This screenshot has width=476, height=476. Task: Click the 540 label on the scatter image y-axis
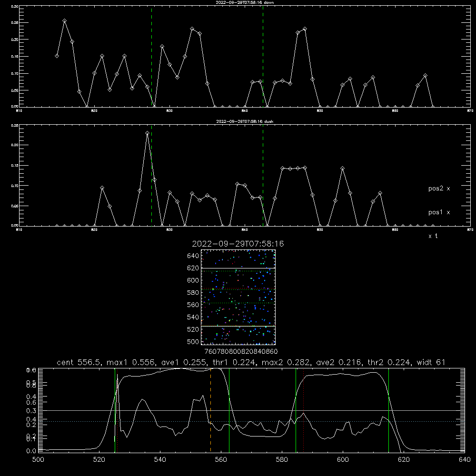click(x=193, y=317)
